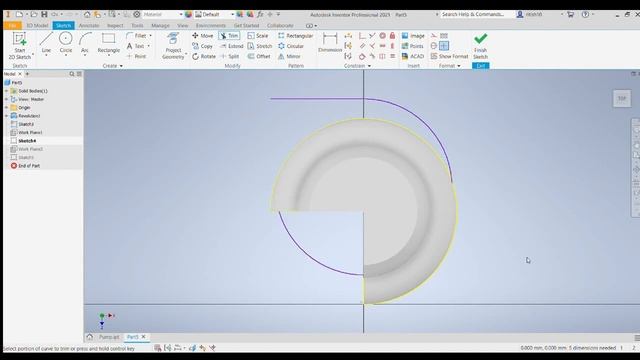The image size is (640, 360).
Task: Expand the View: Master node
Action: (7, 99)
